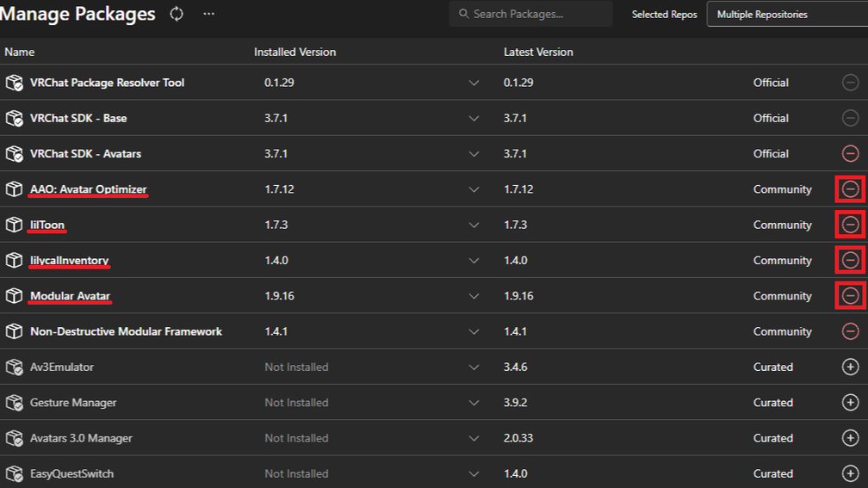Open the Multiple Repositories dropdown
The width and height of the screenshot is (868, 488).
click(785, 15)
